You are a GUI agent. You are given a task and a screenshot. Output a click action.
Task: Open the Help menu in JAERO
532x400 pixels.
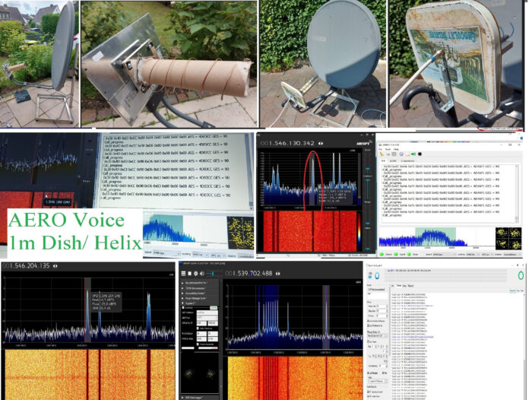396,149
